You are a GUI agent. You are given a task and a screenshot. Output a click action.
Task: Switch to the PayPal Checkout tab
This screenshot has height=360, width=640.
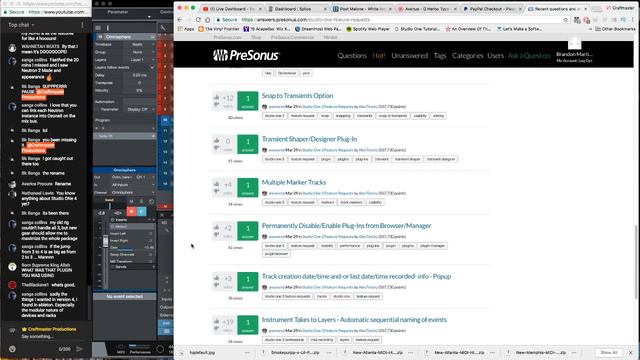click(x=491, y=9)
